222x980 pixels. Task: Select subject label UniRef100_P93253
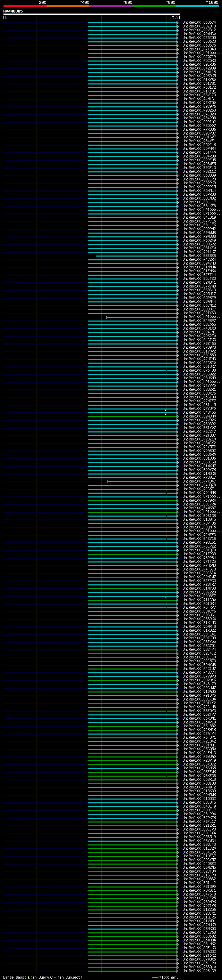tap(199, 110)
